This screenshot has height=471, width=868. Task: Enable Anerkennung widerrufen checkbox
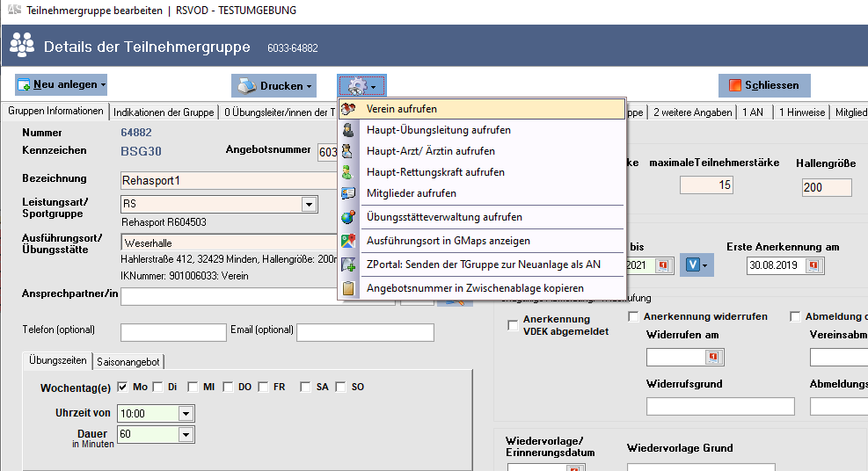click(633, 316)
